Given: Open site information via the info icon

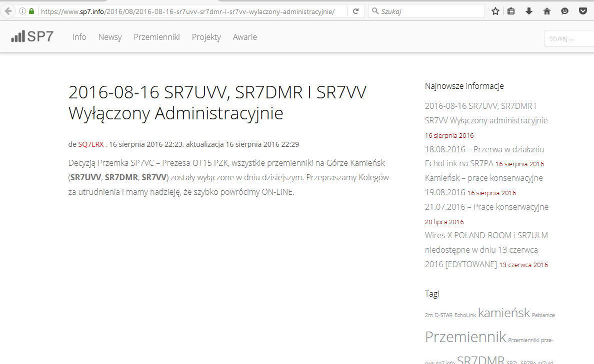Looking at the screenshot, I should click(22, 11).
